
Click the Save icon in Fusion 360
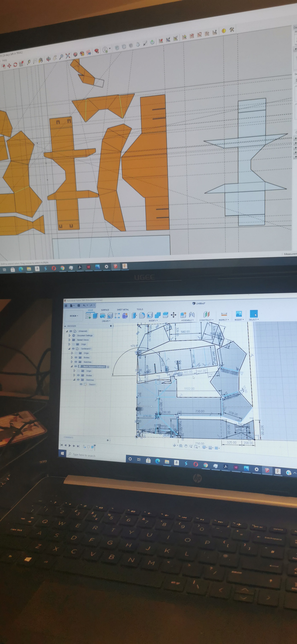[79, 306]
